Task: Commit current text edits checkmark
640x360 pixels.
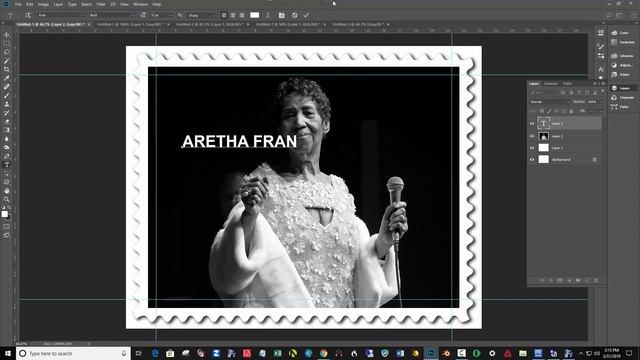Action: [306, 15]
